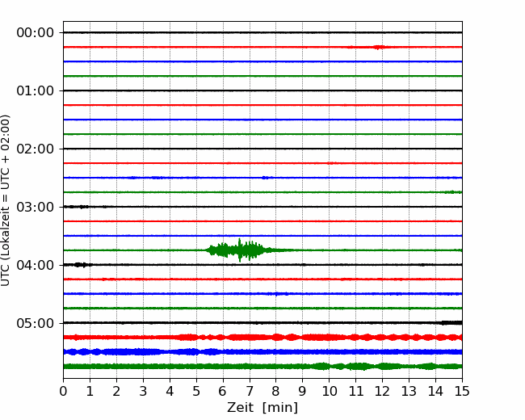525x420 pixels.
Task: Select the x-axis tick label 2
Action: coord(116,391)
